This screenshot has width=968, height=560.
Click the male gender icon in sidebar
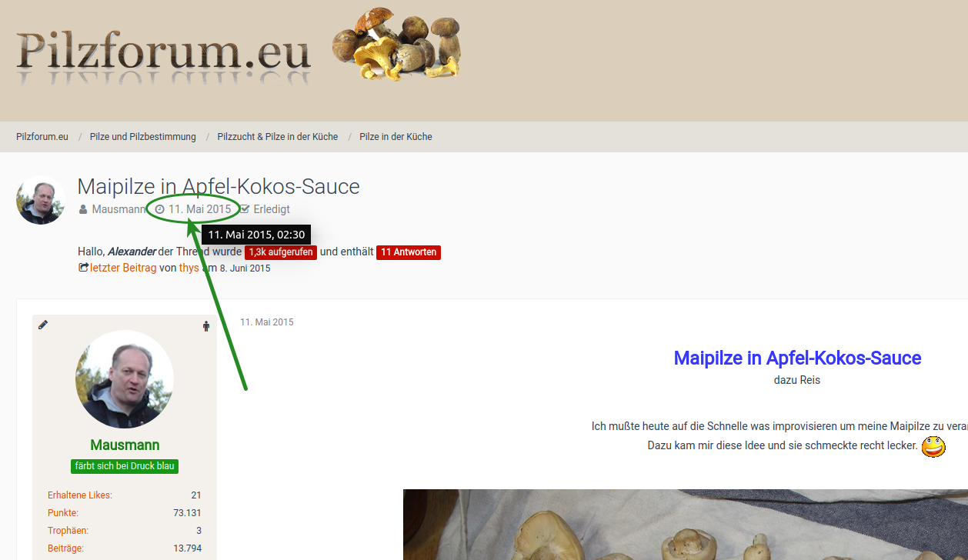pyautogui.click(x=205, y=326)
